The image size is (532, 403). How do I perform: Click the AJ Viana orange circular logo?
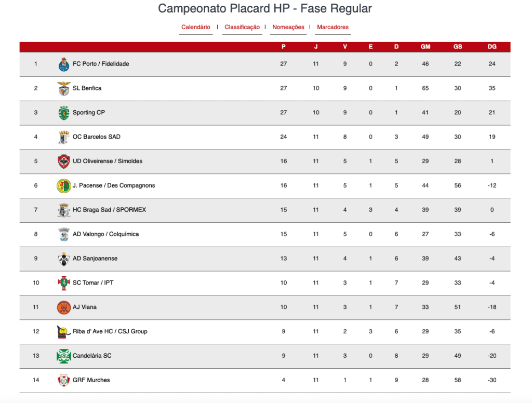pos(64,307)
